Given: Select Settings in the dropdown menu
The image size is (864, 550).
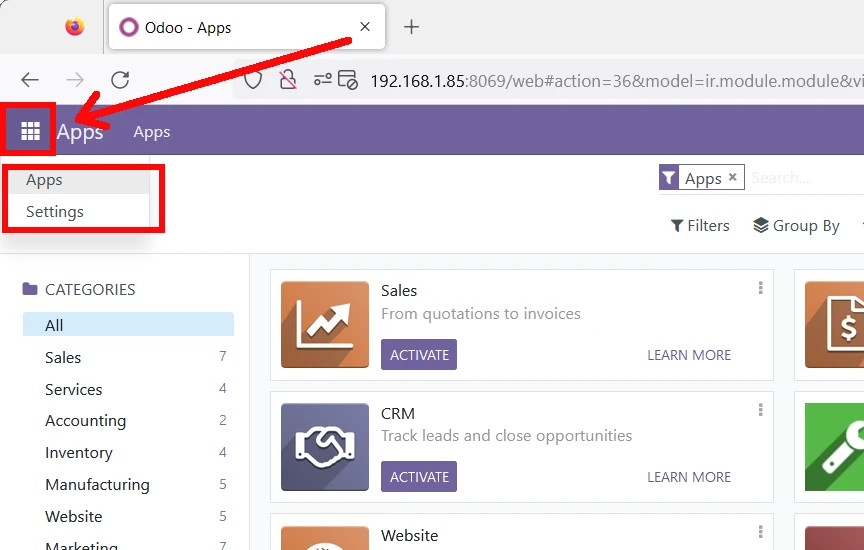Looking at the screenshot, I should (77, 212).
